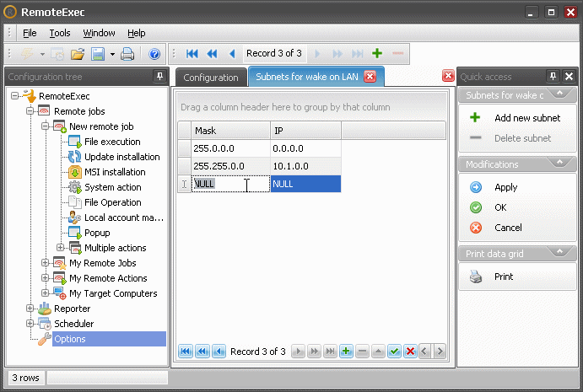The width and height of the screenshot is (583, 392).
Task: Insert record with bottom green plus
Action: click(346, 352)
